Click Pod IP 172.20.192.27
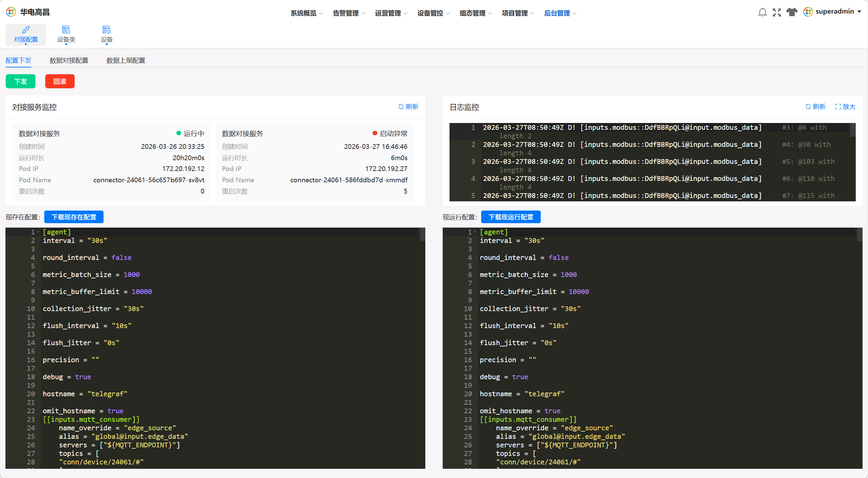Image resolution: width=868 pixels, height=478 pixels. 386,169
